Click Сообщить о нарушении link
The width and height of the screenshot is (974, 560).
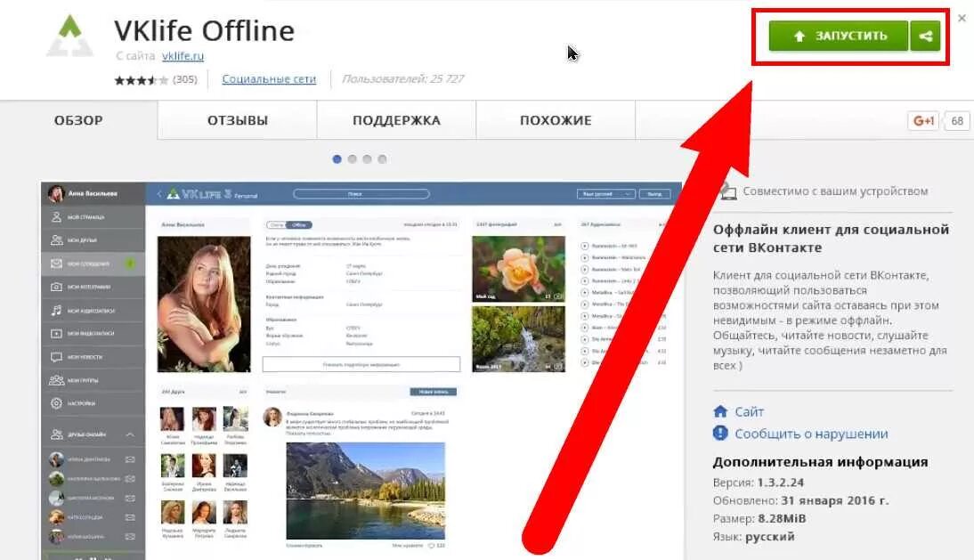(x=811, y=434)
